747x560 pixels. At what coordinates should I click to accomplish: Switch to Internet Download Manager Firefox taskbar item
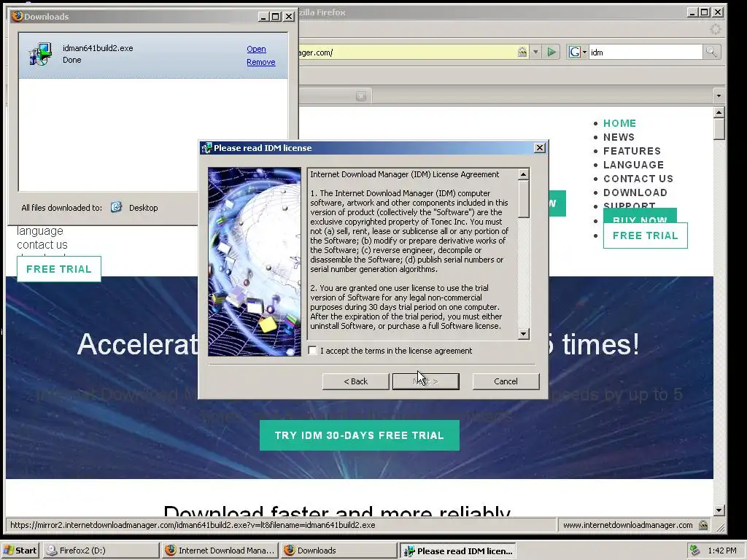(220, 551)
